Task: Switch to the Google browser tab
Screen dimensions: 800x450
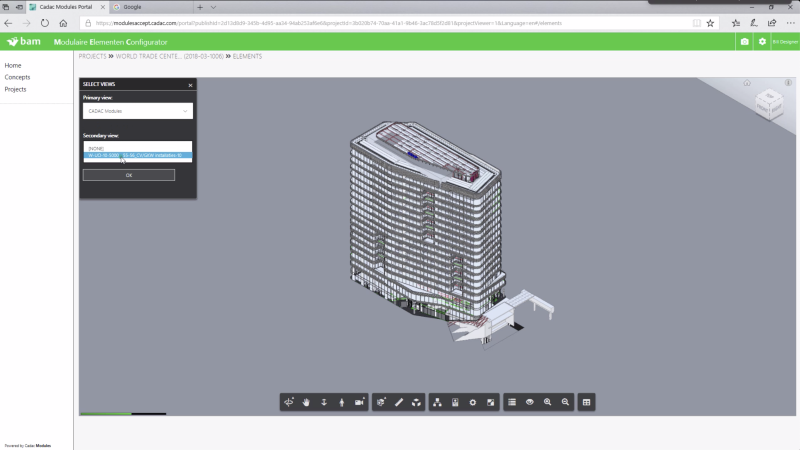Action: [150, 7]
